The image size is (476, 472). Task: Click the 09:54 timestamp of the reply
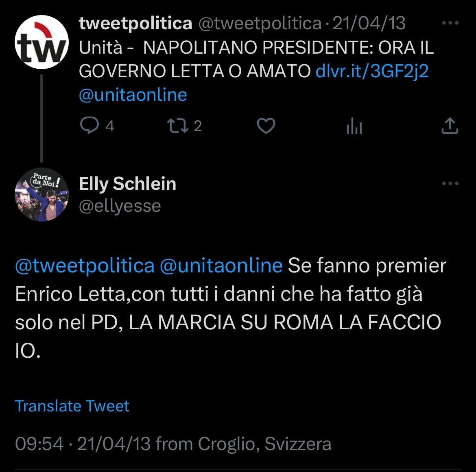[x=39, y=444]
